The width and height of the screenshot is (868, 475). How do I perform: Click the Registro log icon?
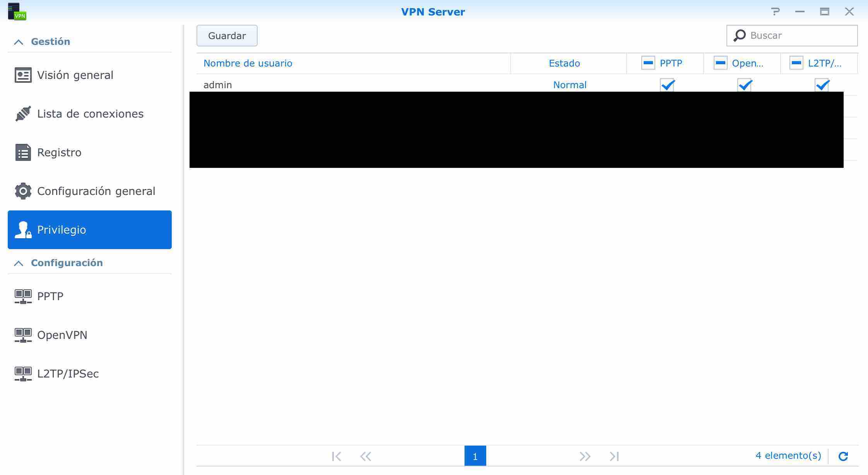tap(23, 152)
